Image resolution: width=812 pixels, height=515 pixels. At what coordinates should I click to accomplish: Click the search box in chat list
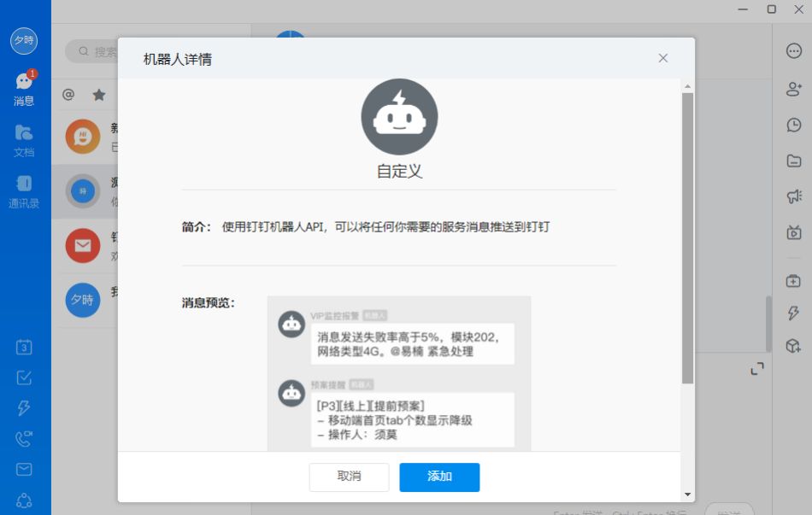(x=91, y=51)
